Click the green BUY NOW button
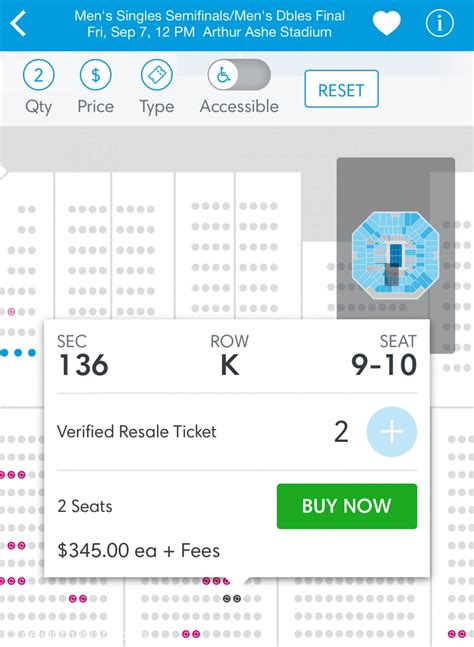This screenshot has height=647, width=474. 347,506
